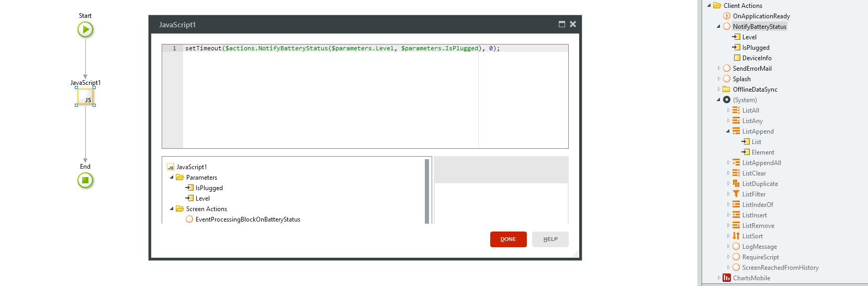The image size is (868, 286).
Task: Expand the ListAll tree node
Action: pyautogui.click(x=728, y=111)
